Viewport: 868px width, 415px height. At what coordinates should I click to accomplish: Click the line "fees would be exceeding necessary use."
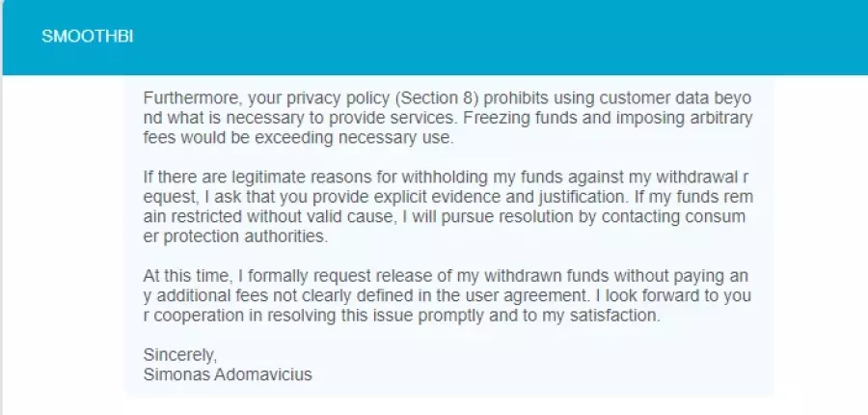pos(298,138)
